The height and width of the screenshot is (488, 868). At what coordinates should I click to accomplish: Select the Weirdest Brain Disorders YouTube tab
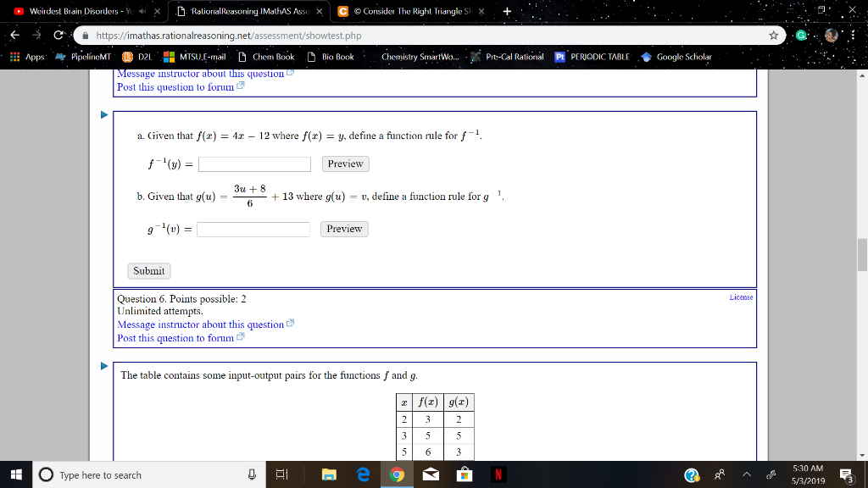point(72,13)
